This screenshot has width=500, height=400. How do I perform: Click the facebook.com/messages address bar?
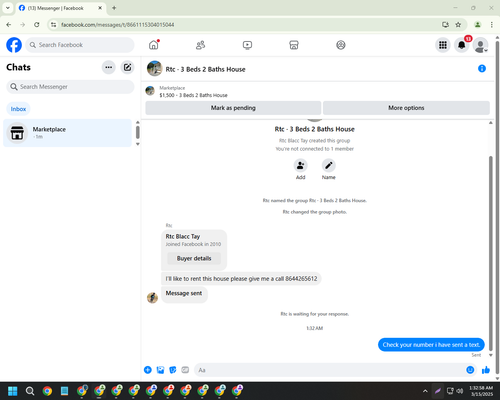(117, 25)
